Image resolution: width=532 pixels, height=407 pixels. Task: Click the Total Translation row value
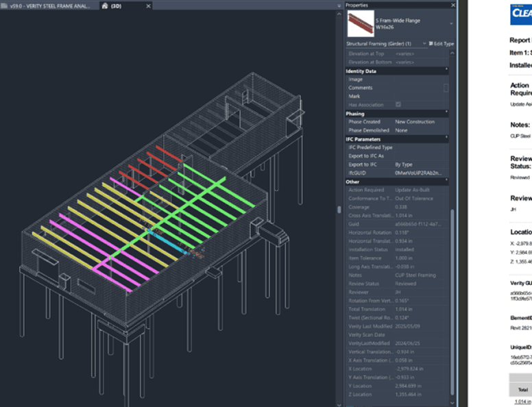[x=404, y=309]
